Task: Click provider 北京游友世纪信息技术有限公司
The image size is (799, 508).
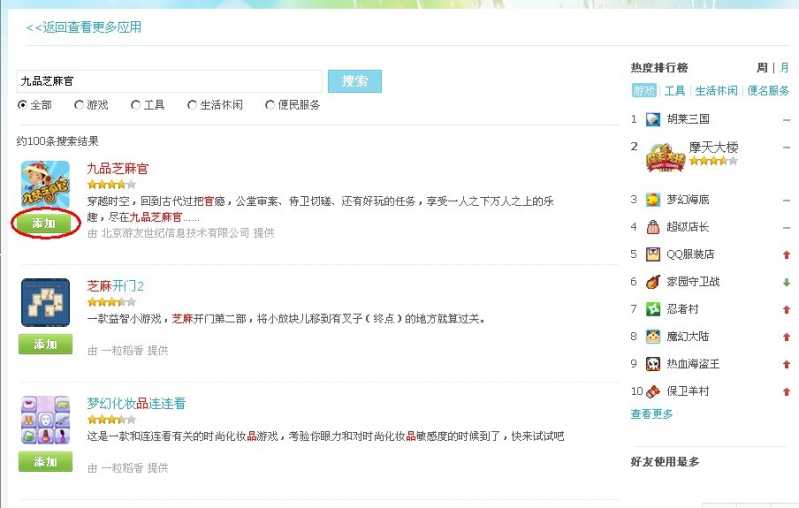Action: pyautogui.click(x=175, y=233)
